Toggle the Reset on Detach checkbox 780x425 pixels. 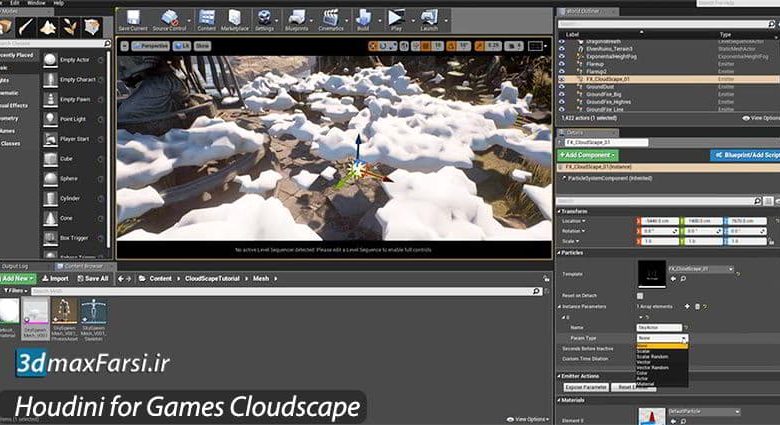640,296
